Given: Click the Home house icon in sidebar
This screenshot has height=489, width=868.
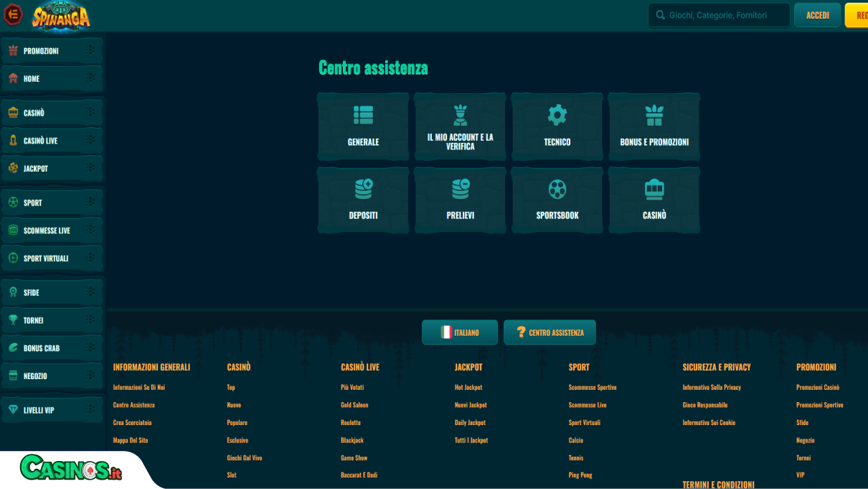Looking at the screenshot, I should point(13,79).
